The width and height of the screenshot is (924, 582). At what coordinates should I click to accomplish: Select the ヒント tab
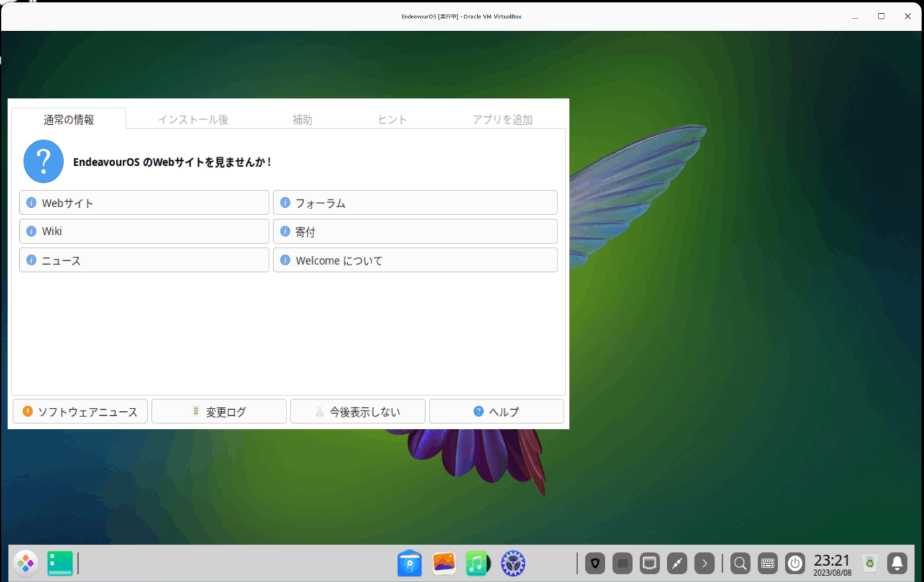click(x=392, y=119)
